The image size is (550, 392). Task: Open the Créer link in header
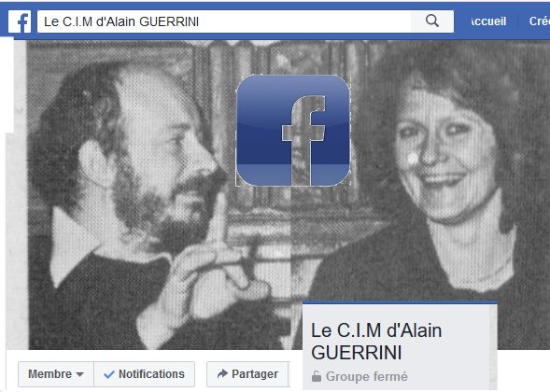click(540, 21)
